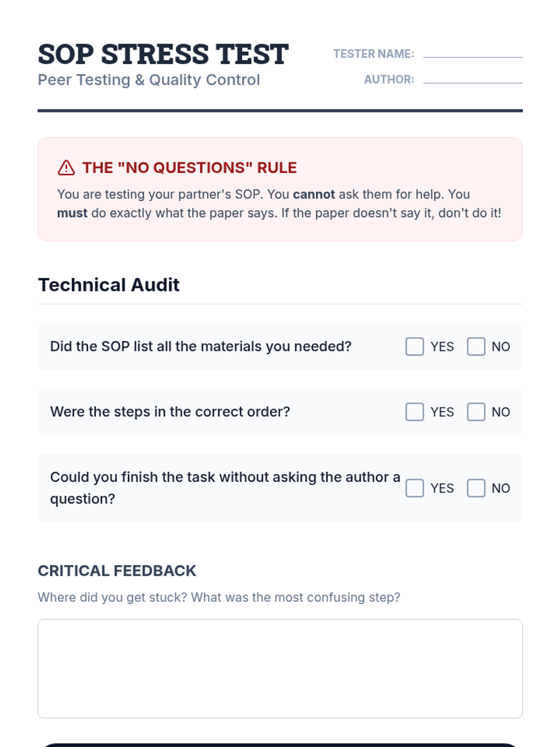Click the CRITICAL FEEDBACK heading
Screen dimensions: 560x747
[117, 571]
